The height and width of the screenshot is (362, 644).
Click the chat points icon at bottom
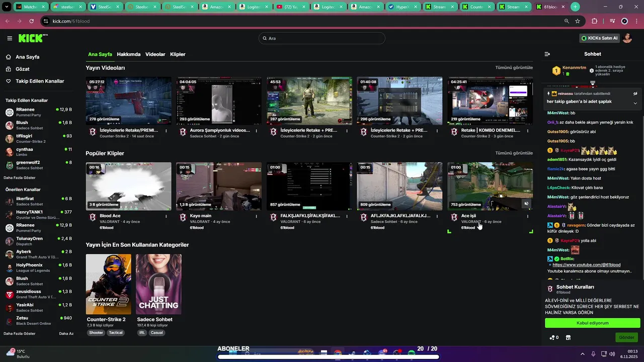pyautogui.click(x=552, y=337)
